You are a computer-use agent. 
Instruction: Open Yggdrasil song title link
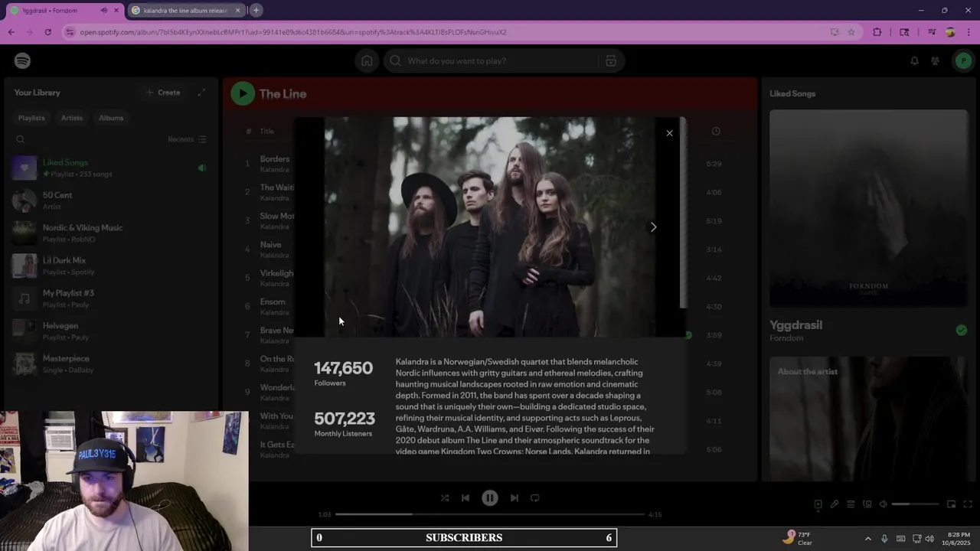point(795,325)
